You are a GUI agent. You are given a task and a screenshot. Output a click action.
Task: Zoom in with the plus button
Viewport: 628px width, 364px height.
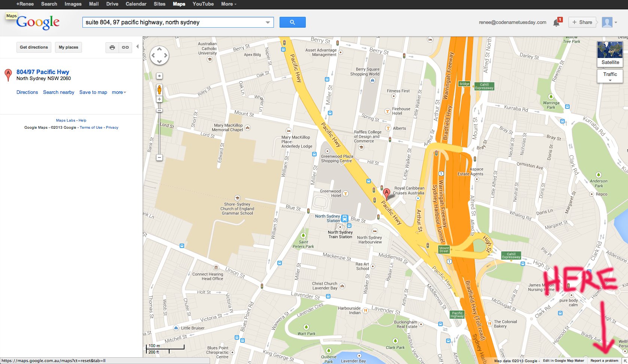click(159, 100)
